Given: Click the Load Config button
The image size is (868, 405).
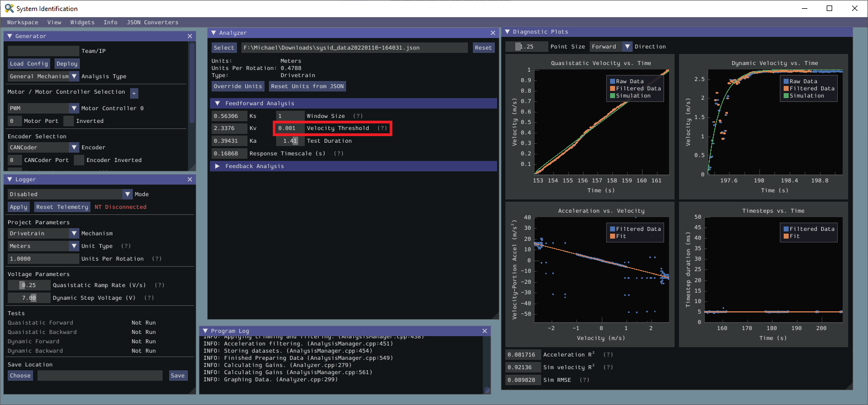Looking at the screenshot, I should [29, 64].
